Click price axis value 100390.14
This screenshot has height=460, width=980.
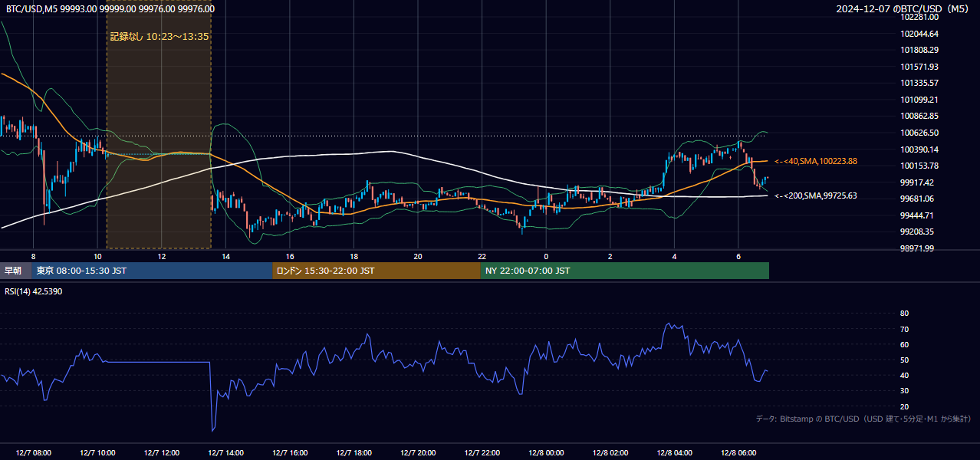[x=919, y=149]
